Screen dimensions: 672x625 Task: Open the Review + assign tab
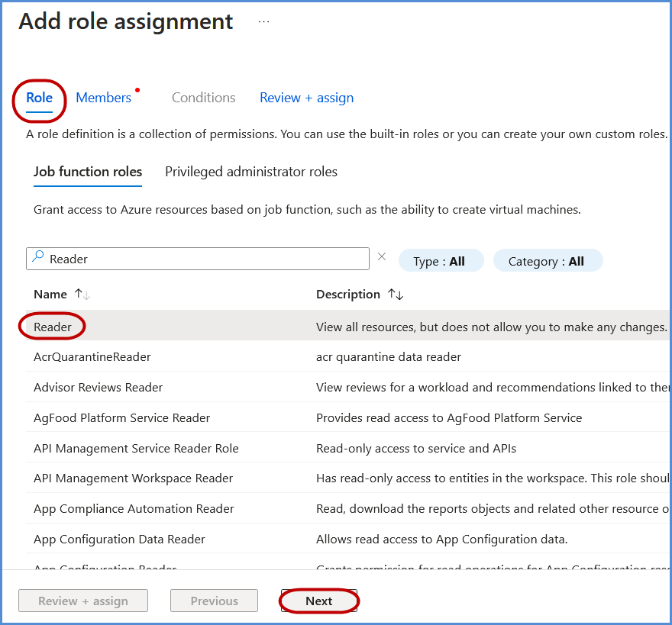[306, 98]
